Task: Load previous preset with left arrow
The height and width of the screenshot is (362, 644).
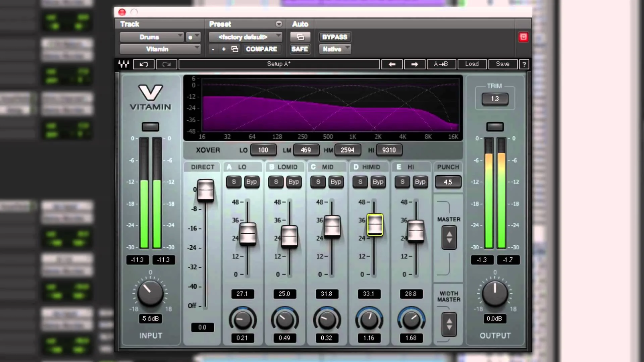Action: (x=392, y=64)
